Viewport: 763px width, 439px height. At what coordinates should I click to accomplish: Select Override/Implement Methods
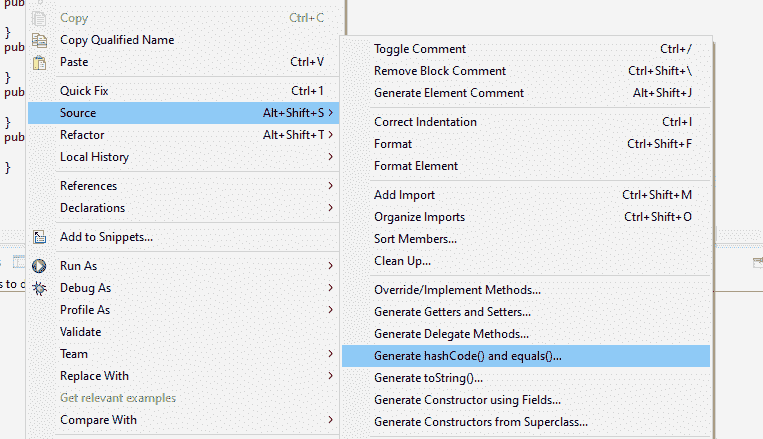457,290
